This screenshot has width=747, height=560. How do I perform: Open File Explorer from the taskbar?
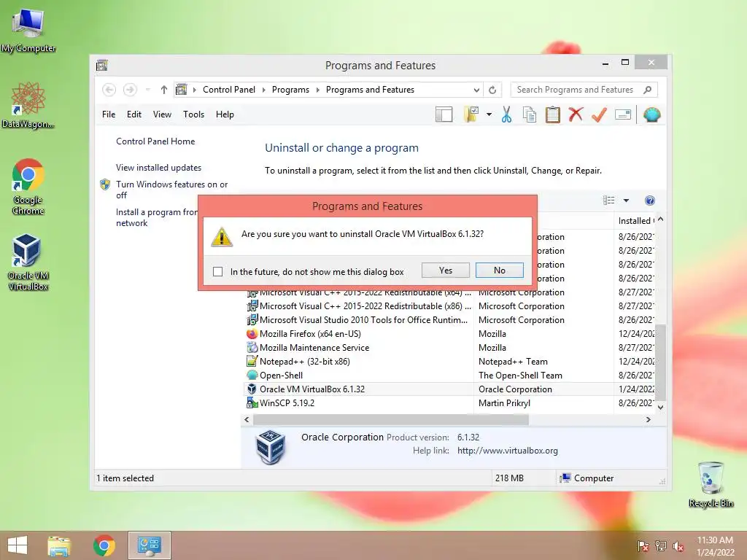point(59,545)
